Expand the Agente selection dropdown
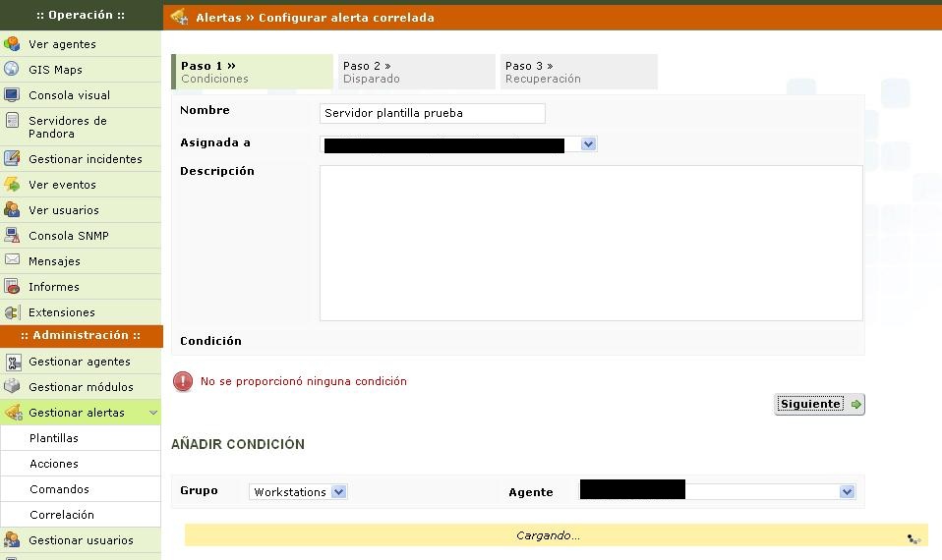Viewport: 942px width, 560px height. (847, 492)
